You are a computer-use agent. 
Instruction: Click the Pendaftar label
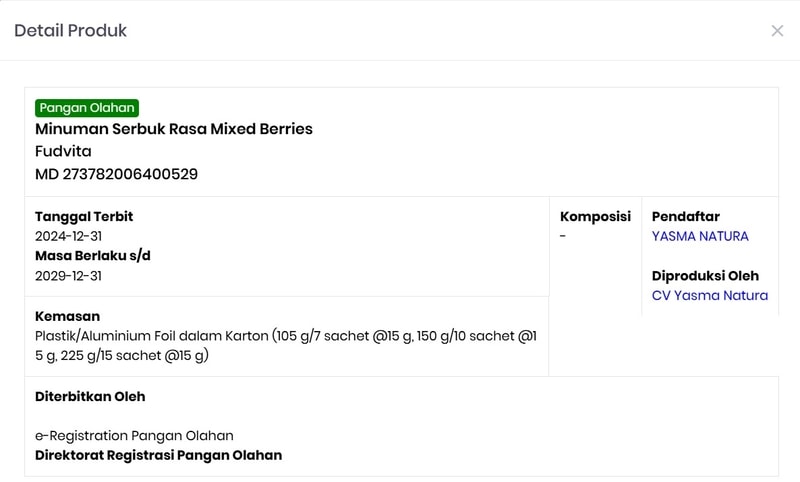pyautogui.click(x=686, y=216)
